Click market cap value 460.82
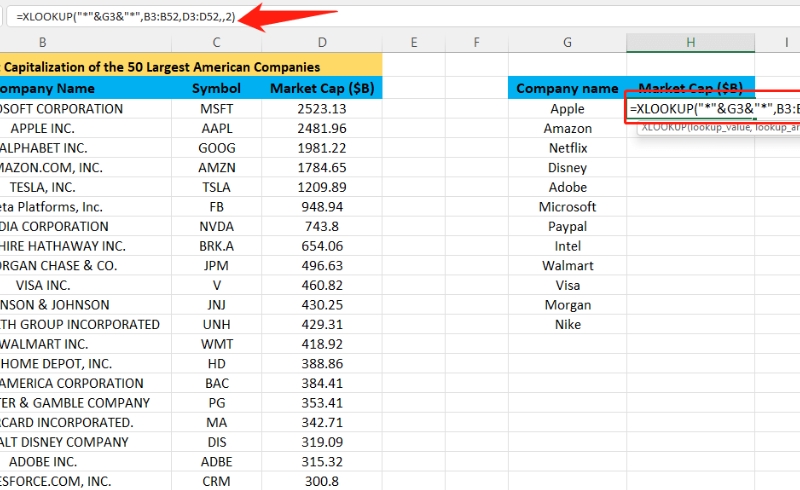800x490 pixels. pyautogui.click(x=322, y=285)
